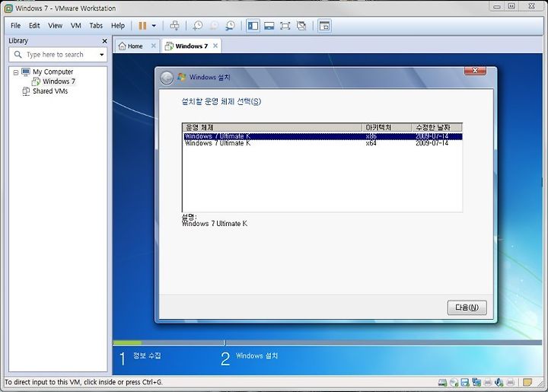
Task: Toggle the console view icon in the toolbar
Action: coord(325,26)
